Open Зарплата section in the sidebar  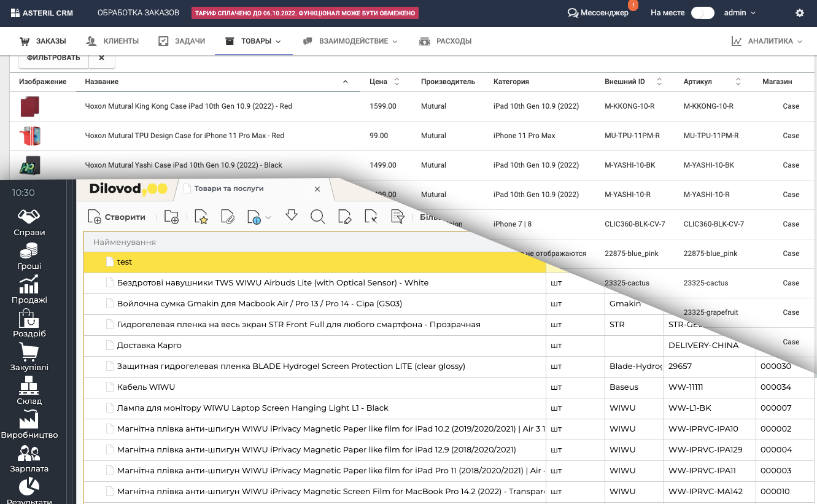click(x=29, y=459)
